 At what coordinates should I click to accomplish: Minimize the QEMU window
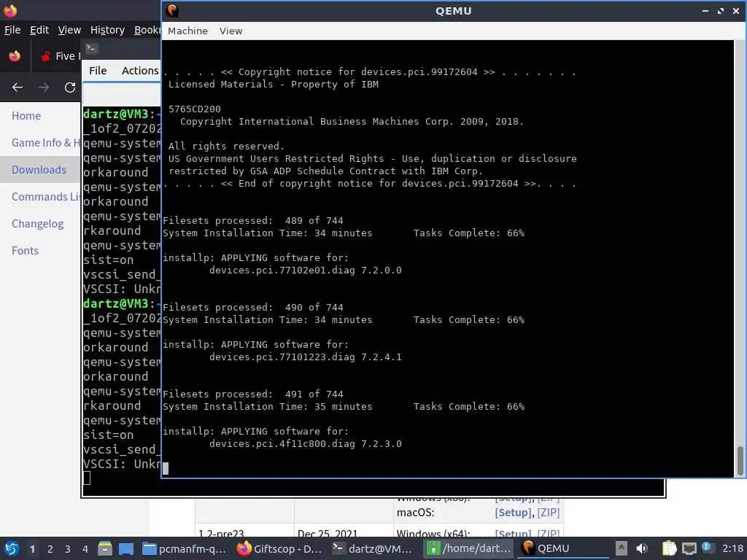(705, 10)
